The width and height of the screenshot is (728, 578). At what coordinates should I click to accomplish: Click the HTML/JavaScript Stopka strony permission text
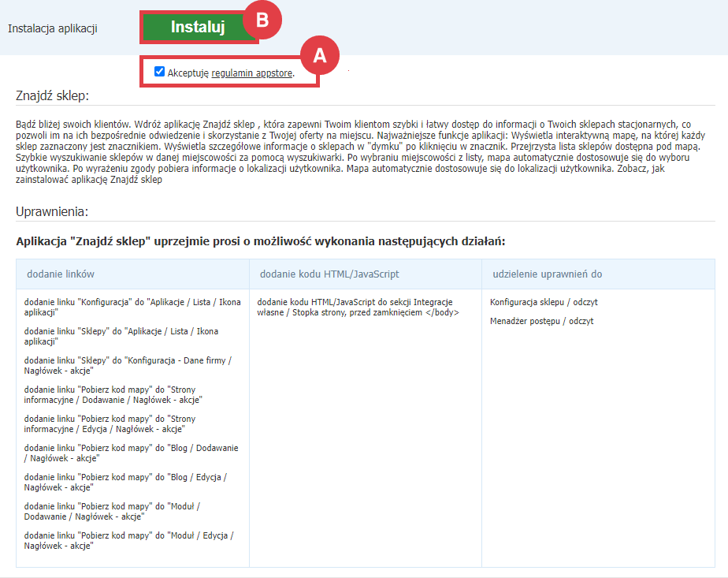click(x=358, y=308)
